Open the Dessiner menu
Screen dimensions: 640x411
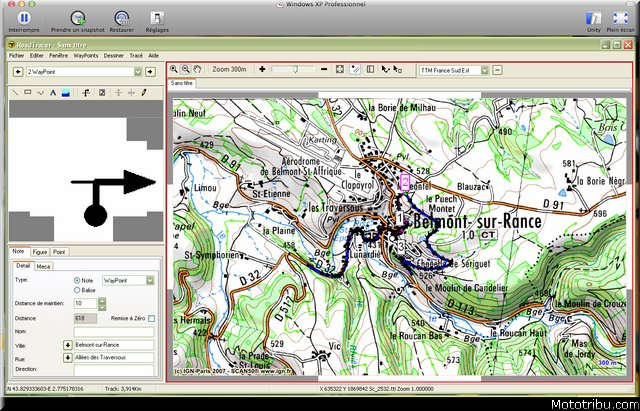tap(113, 56)
